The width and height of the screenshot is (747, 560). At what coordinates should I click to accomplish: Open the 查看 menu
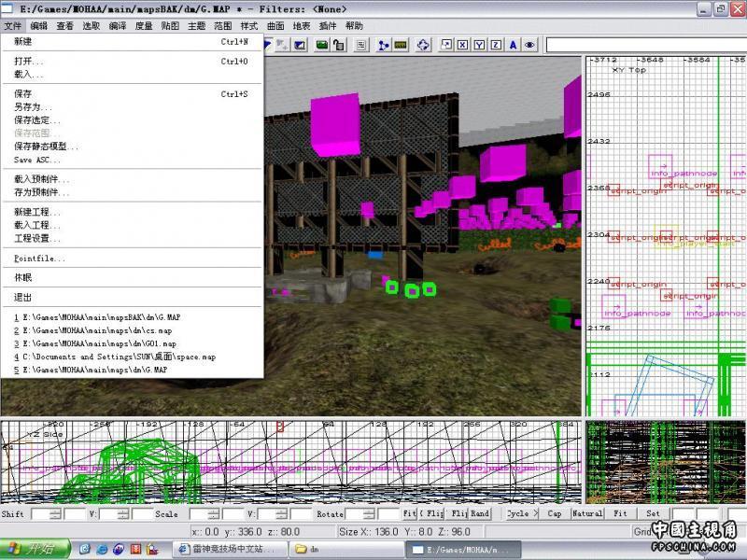pos(65,26)
